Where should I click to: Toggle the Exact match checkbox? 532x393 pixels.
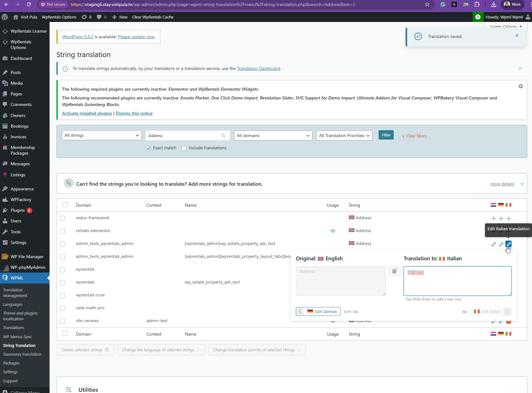[x=148, y=148]
